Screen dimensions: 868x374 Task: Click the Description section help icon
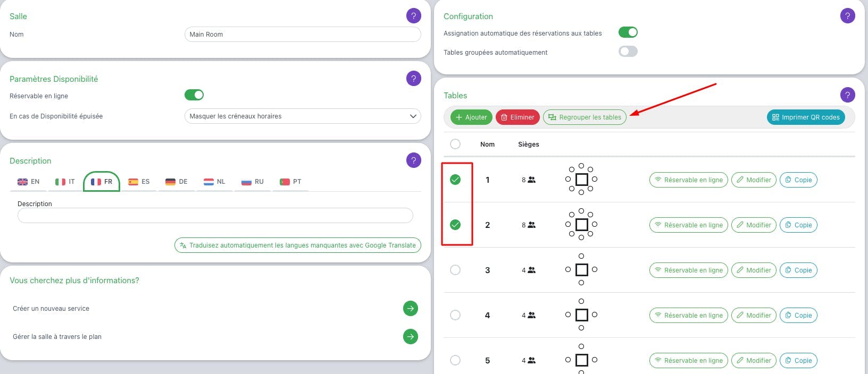[x=414, y=160]
